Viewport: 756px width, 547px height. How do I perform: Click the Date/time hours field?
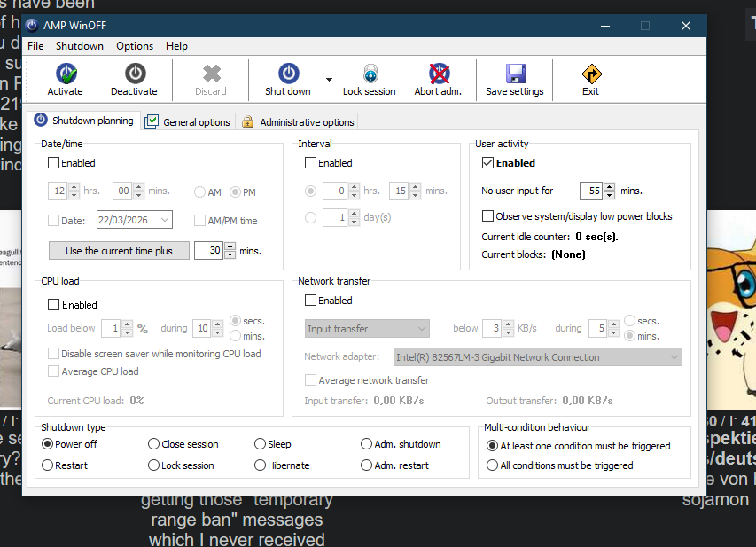tap(58, 191)
